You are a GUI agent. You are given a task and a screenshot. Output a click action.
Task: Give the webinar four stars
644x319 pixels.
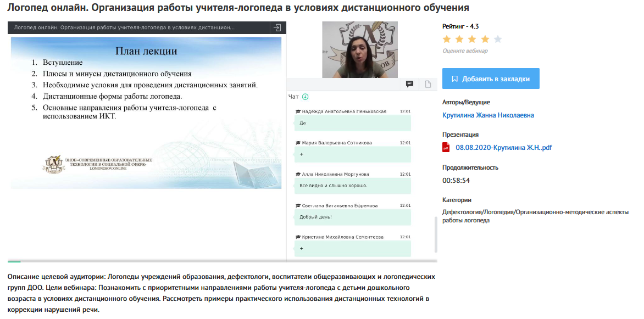click(485, 39)
